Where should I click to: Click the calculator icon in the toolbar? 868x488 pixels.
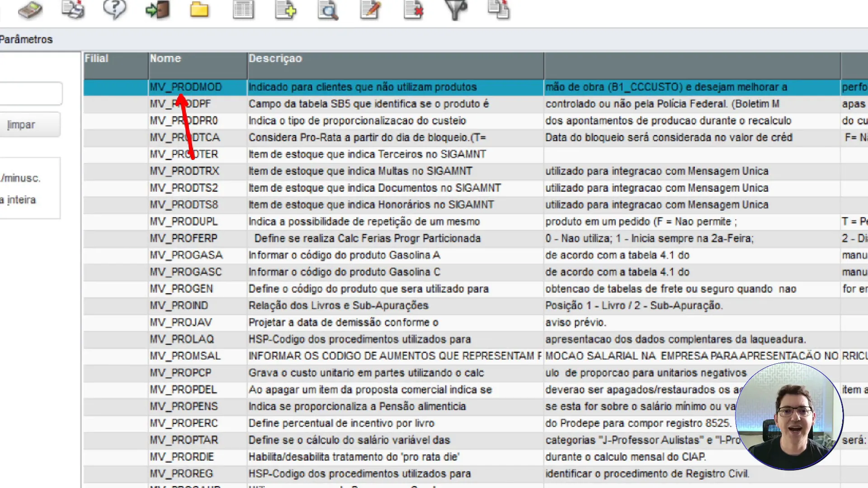[28, 10]
